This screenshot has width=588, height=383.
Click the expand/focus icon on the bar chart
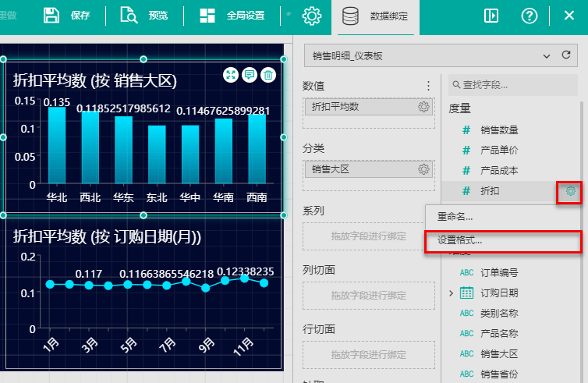tap(231, 75)
